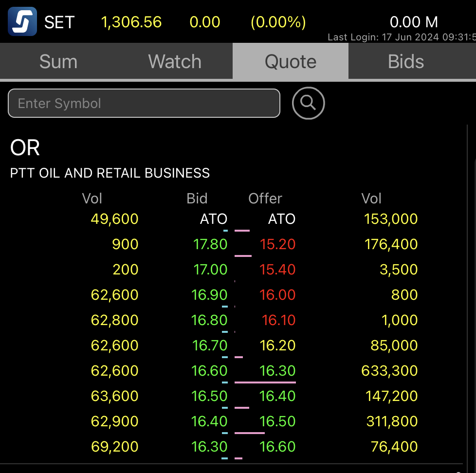The height and width of the screenshot is (473, 476).
Task: Open the Bids tab
Action: click(x=406, y=62)
